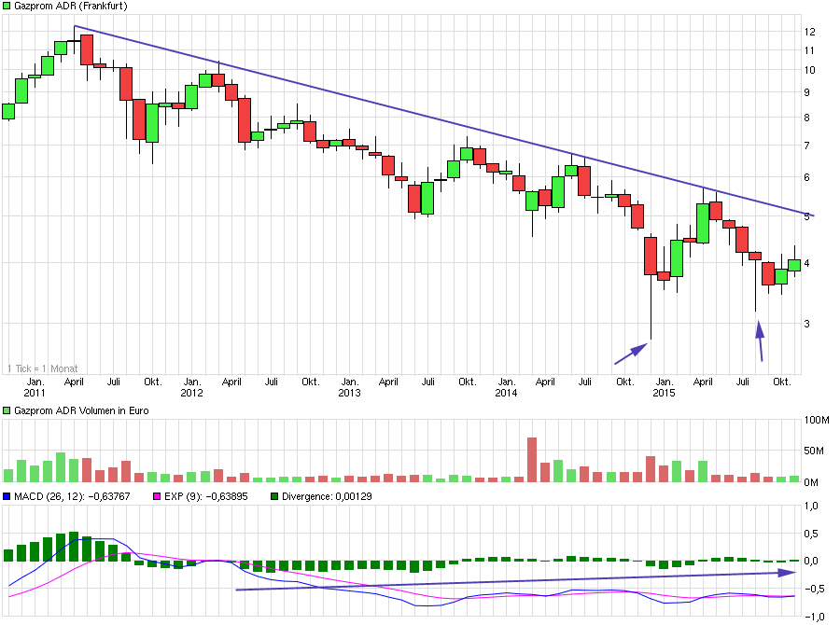
Task: Click the dark green Divergence legend square
Action: coord(274,496)
